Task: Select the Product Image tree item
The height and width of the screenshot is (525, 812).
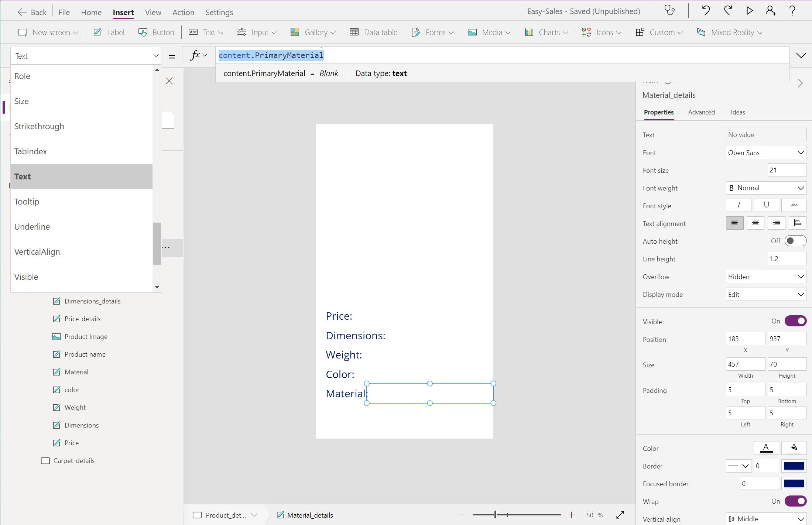Action: (x=86, y=336)
